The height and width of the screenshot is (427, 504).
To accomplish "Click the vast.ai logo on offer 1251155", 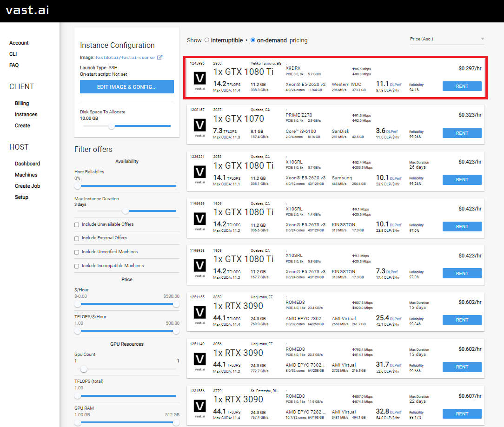I will pyautogui.click(x=199, y=315).
